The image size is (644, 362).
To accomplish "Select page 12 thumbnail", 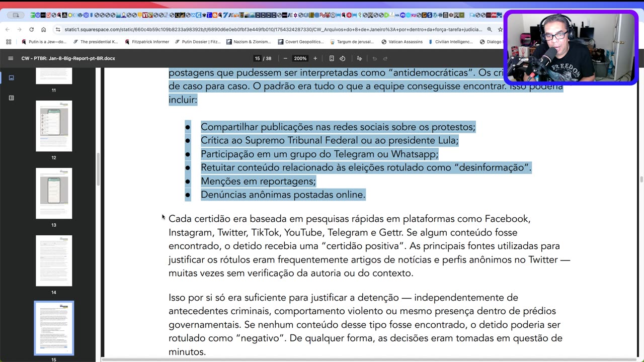I will (54, 126).
